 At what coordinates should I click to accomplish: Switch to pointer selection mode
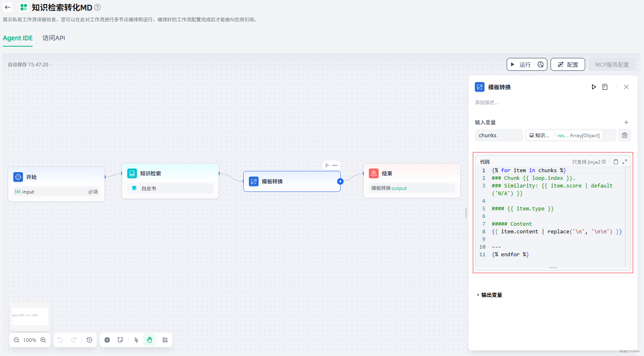pyautogui.click(x=137, y=340)
